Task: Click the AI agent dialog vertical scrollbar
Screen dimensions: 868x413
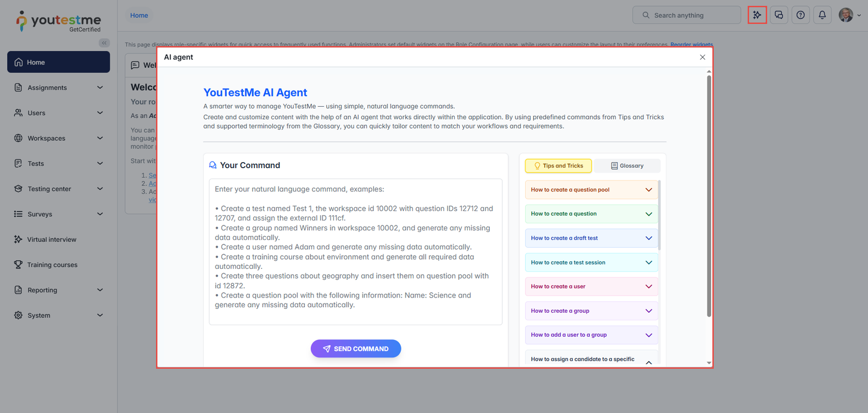Action: click(709, 195)
